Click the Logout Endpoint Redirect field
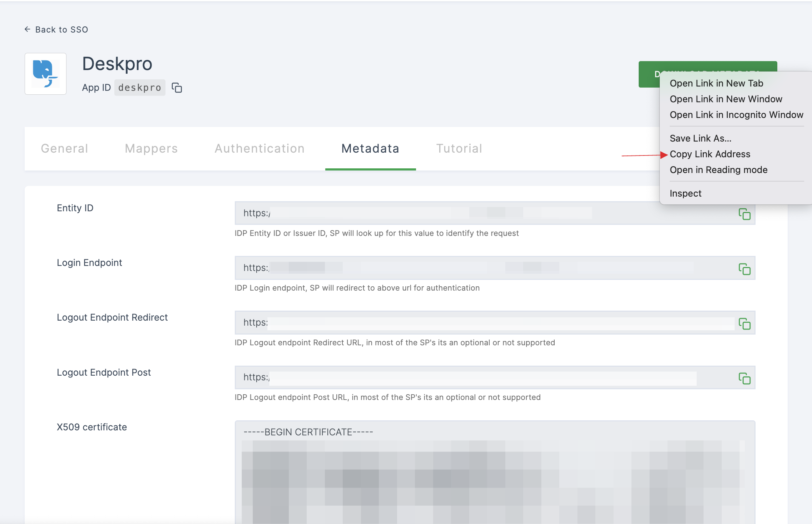 (495, 322)
